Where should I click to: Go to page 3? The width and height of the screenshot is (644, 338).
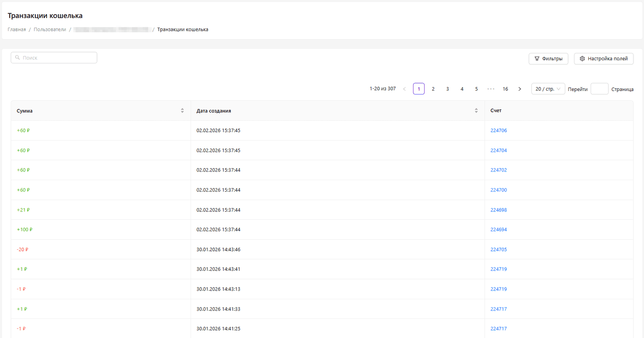448,89
